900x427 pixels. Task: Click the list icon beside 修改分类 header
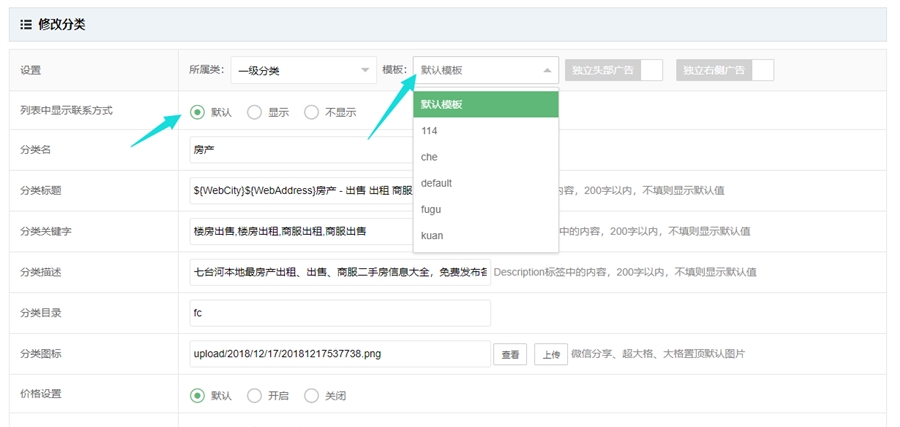coord(26,24)
